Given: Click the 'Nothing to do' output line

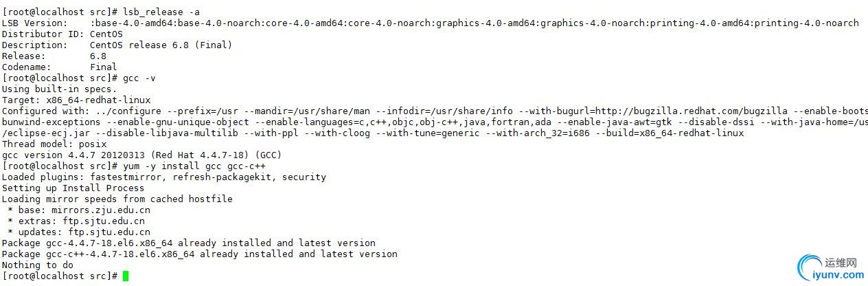Looking at the screenshot, I should [38, 265].
